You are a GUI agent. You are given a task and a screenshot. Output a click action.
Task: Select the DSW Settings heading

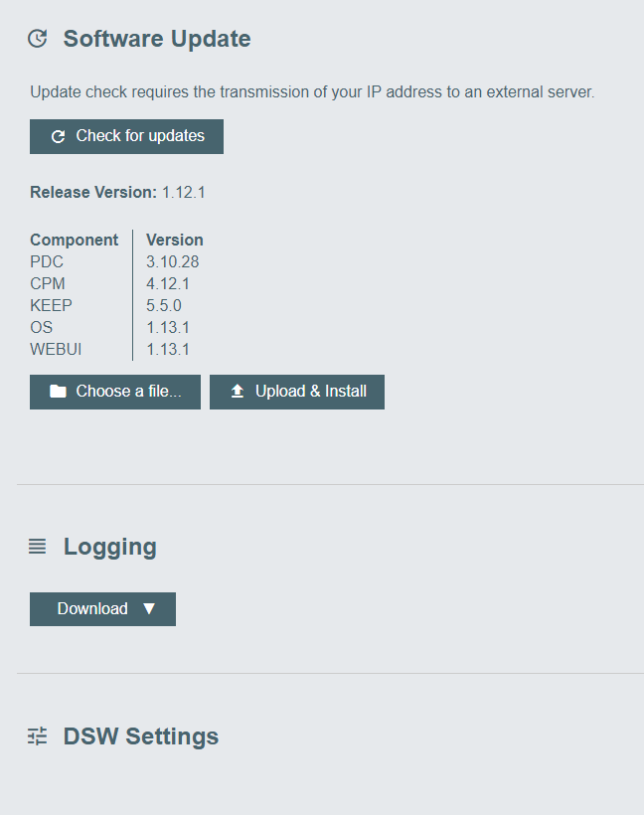(141, 736)
